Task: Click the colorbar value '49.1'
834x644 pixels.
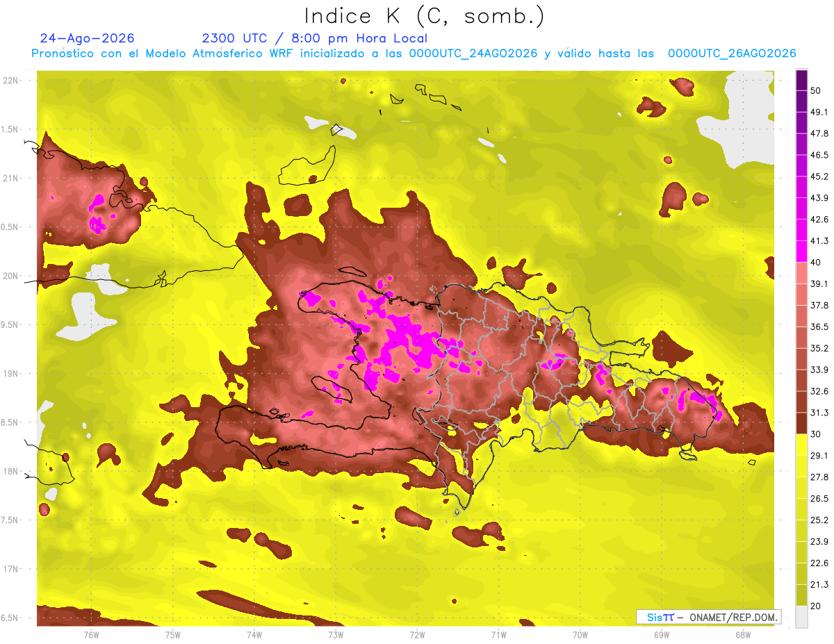Action: pos(820,112)
